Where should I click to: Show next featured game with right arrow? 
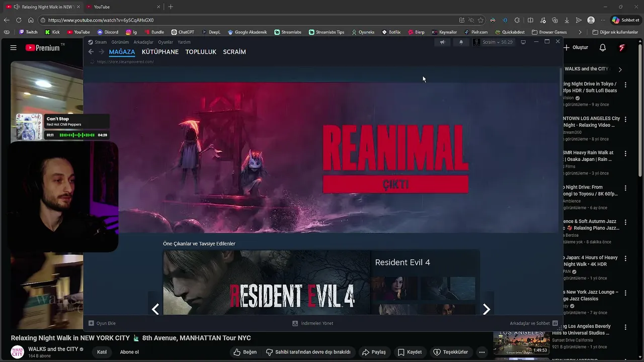[486, 309]
